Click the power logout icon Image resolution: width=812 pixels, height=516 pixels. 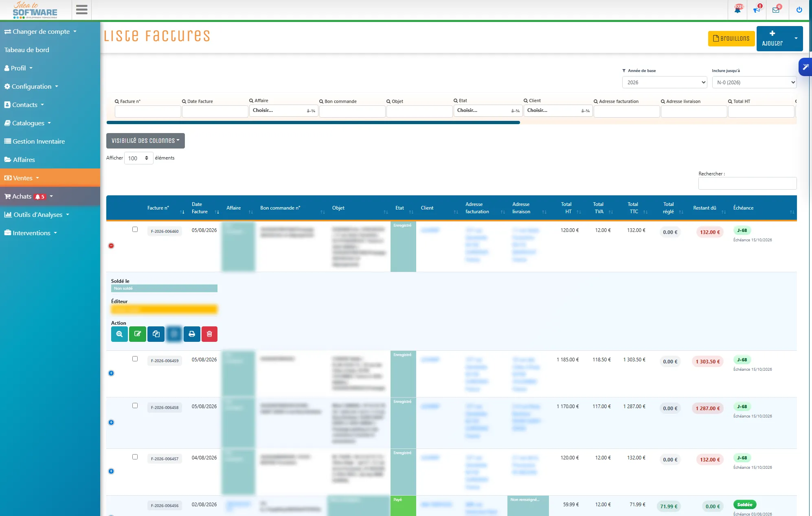(x=799, y=10)
